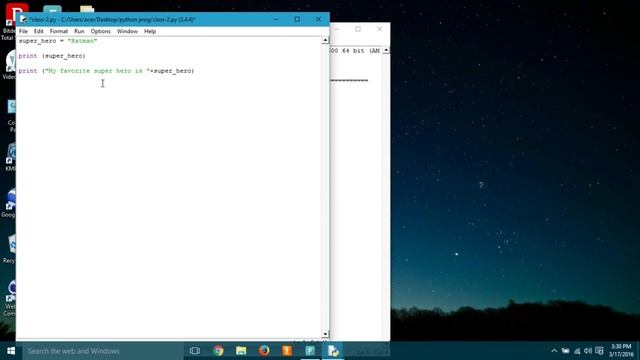
Task: Click the editor scrollbar up arrow
Action: click(325, 40)
